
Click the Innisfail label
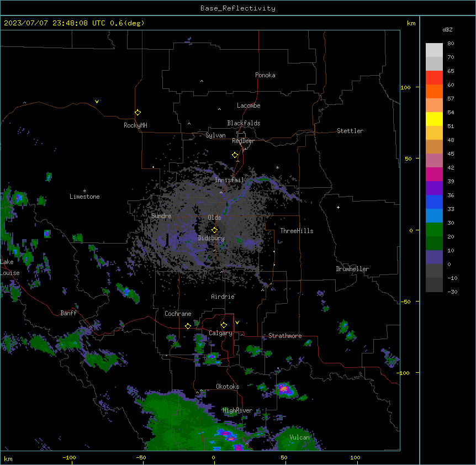230,180
